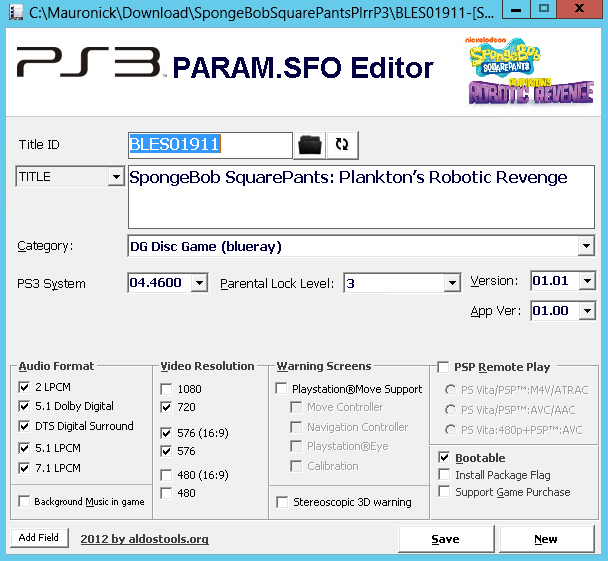608x561 pixels.
Task: Disable the Bootable option
Action: (445, 458)
